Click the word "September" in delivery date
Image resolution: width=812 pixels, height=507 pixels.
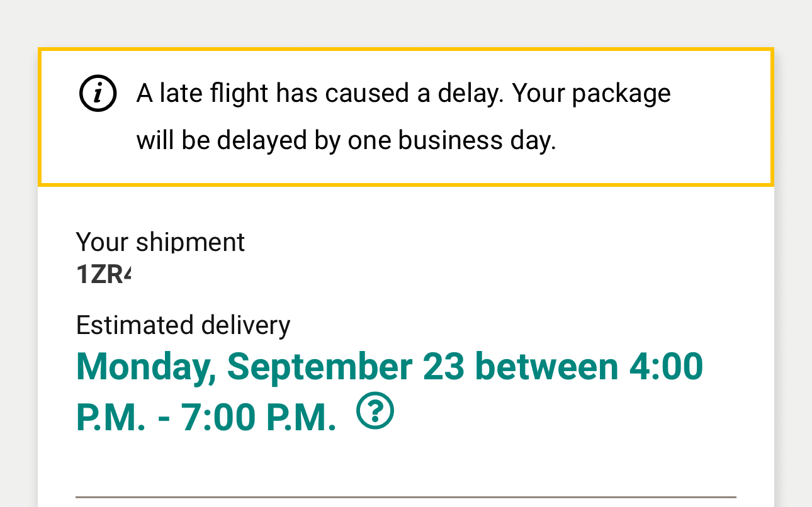click(320, 368)
